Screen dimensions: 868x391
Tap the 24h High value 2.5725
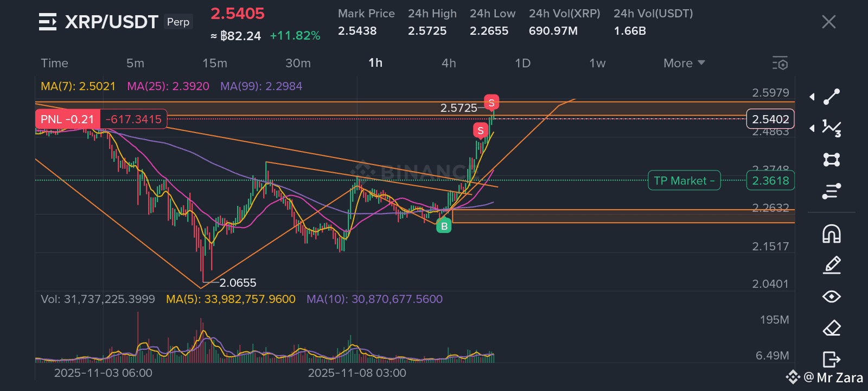point(427,31)
